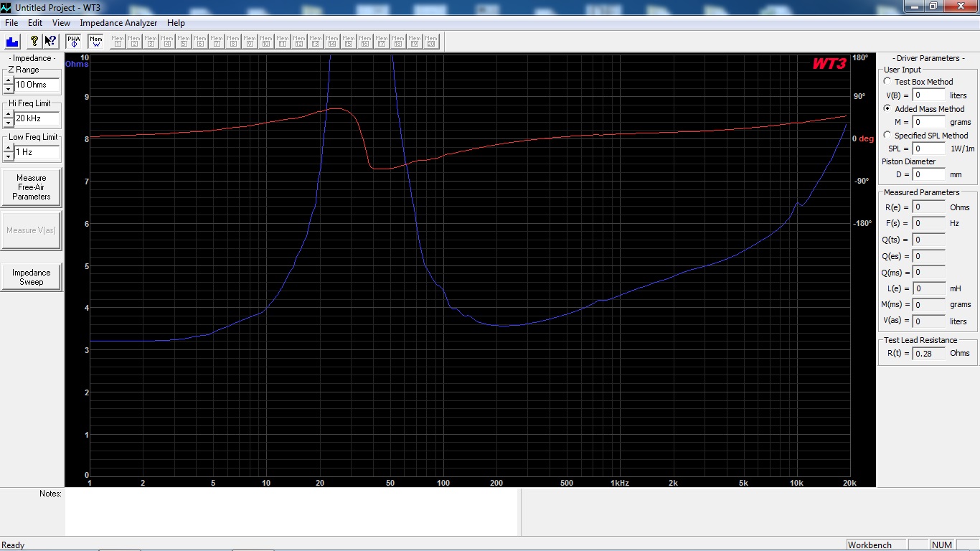The image size is (980, 551).
Task: Click inside the Notes text area
Action: coord(291,512)
